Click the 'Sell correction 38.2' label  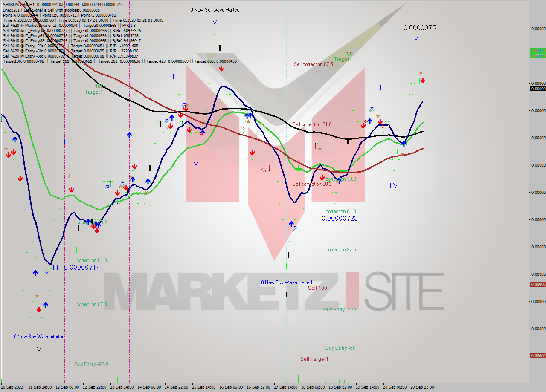coord(312,184)
